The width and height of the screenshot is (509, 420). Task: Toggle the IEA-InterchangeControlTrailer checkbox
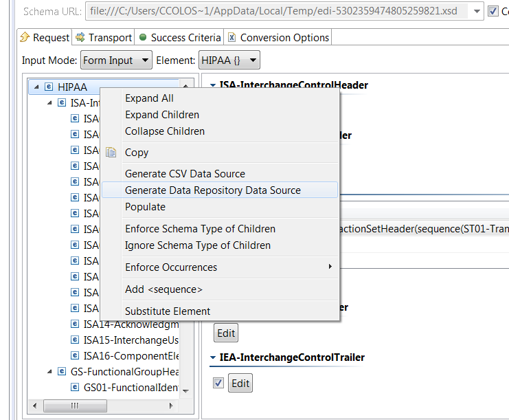coord(218,383)
